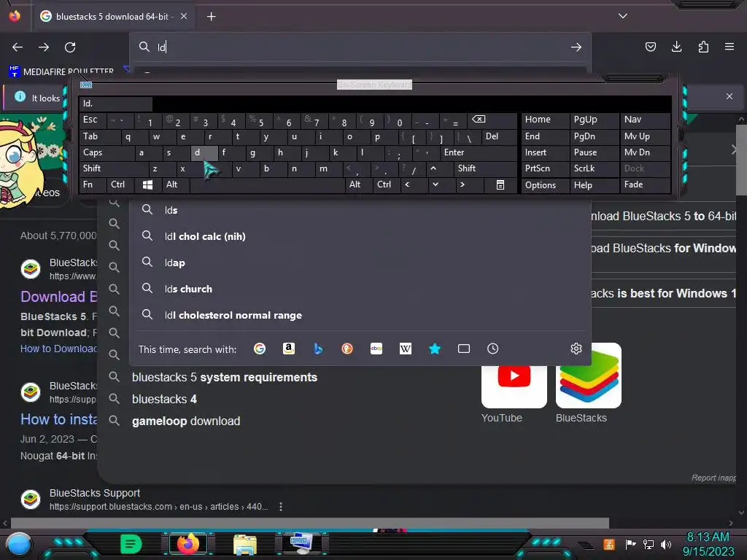Open the Firefox downloads panel
Screen dimensions: 747x560
676,47
